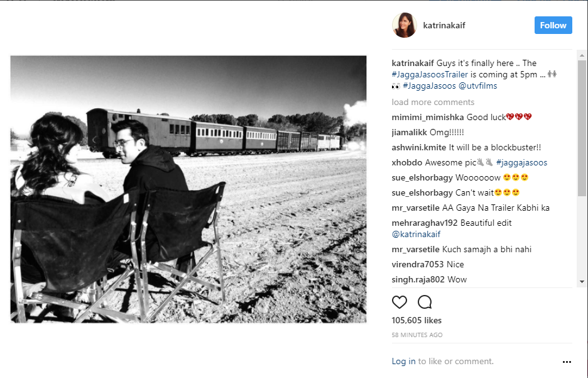This screenshot has height=378, width=588.
Task: Open the #jaggajasoos hashtag in xhobdo's comment
Action: 521,162
